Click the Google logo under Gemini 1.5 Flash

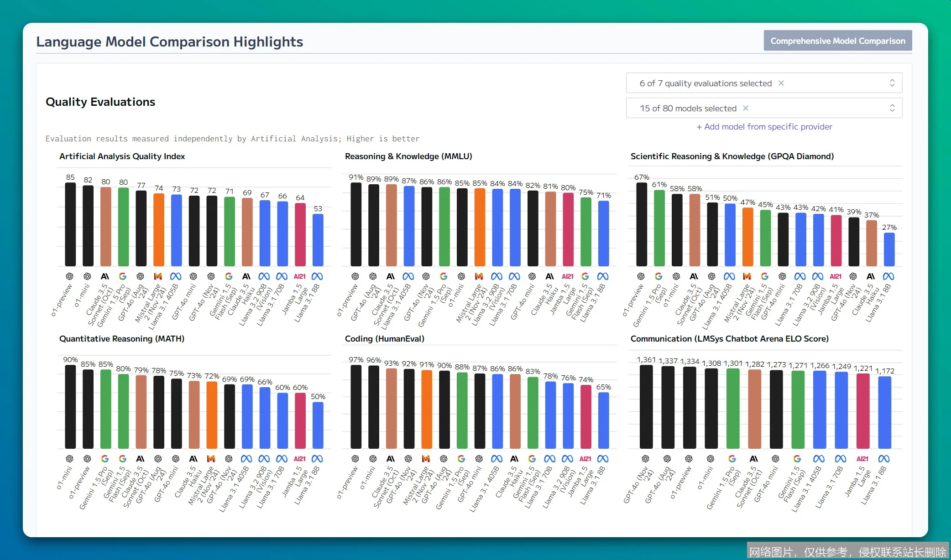229,276
